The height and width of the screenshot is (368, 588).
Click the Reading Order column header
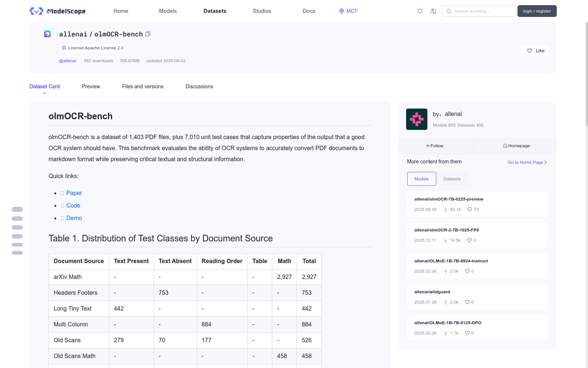(222, 261)
